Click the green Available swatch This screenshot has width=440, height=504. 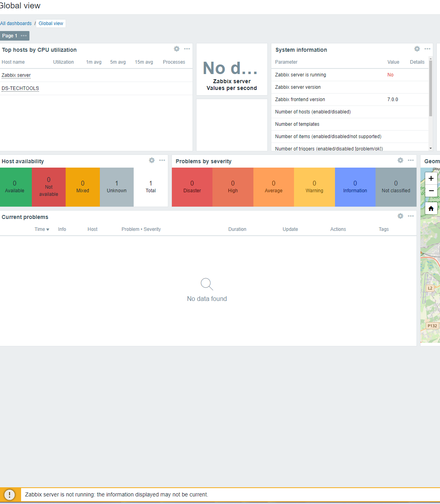[x=15, y=187]
